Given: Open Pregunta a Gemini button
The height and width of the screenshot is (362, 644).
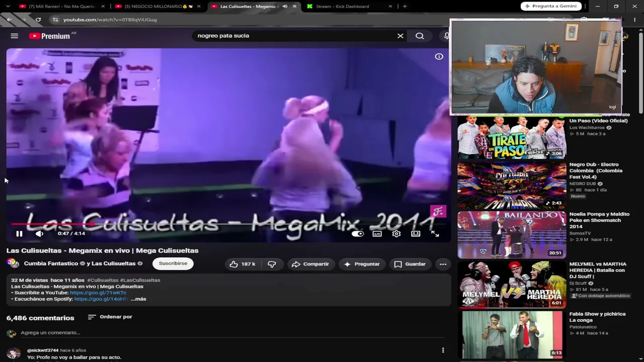Looking at the screenshot, I should pyautogui.click(x=551, y=6).
